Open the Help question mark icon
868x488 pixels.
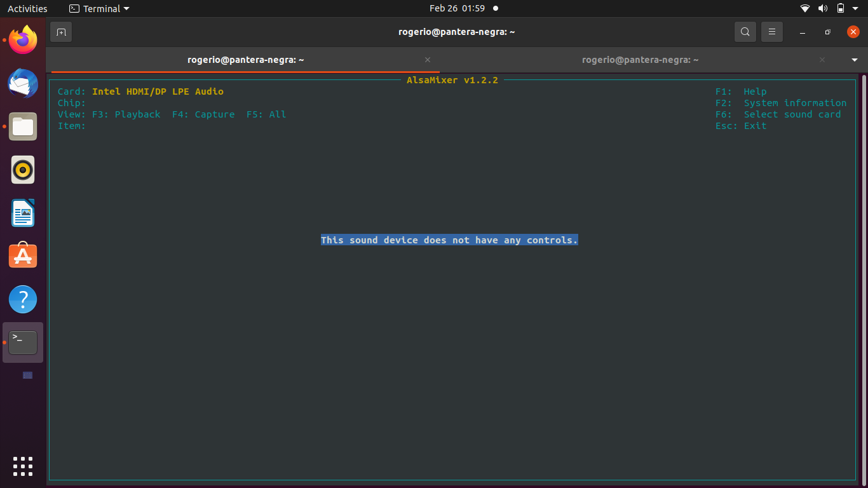[23, 299]
